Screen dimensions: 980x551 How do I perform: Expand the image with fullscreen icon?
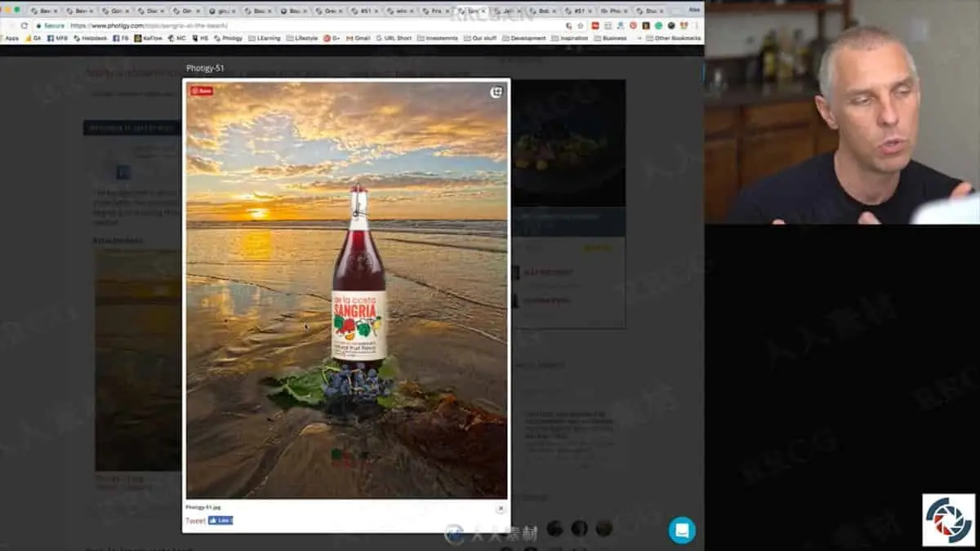tap(496, 92)
